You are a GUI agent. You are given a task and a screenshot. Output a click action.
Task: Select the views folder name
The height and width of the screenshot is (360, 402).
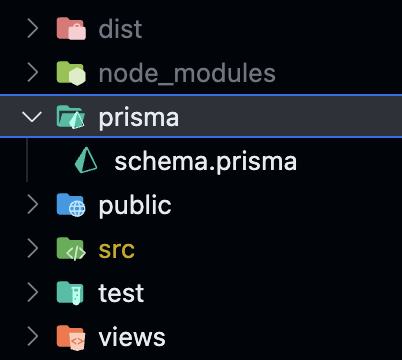[x=132, y=337]
